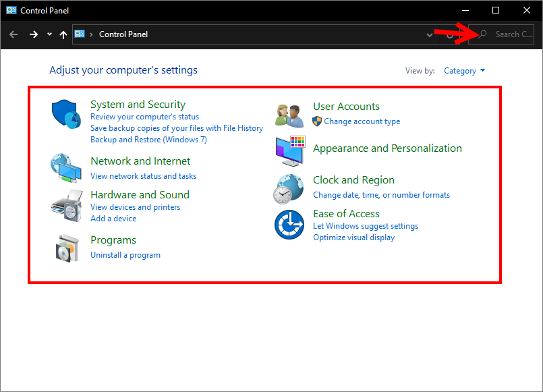Open Save backup copies with File History
This screenshot has height=392, width=543.
[177, 128]
